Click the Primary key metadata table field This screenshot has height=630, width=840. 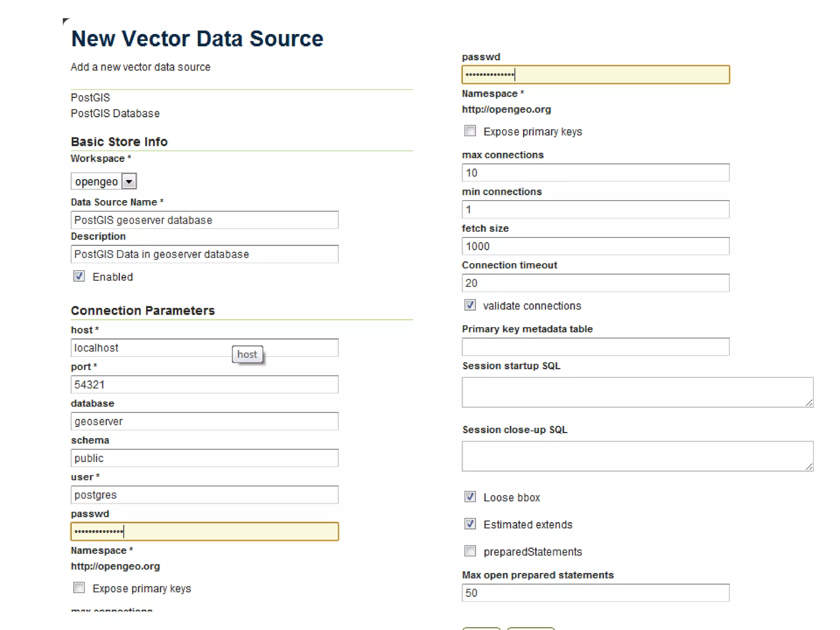tap(595, 347)
